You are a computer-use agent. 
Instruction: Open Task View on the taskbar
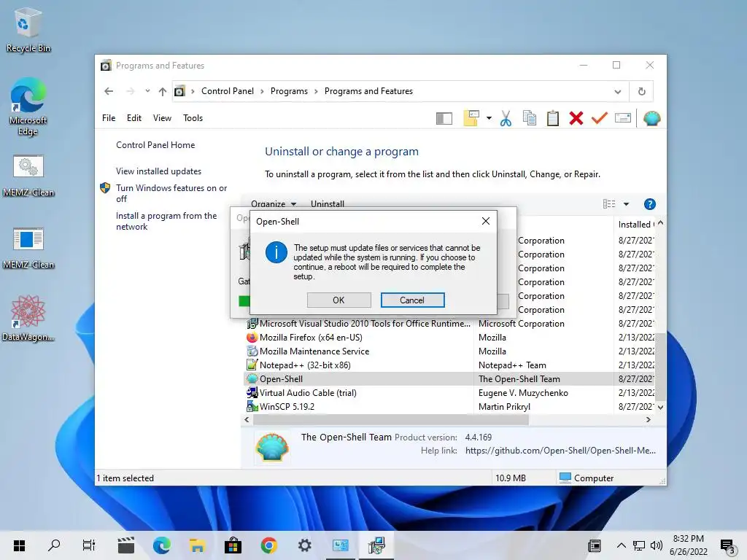click(x=89, y=545)
